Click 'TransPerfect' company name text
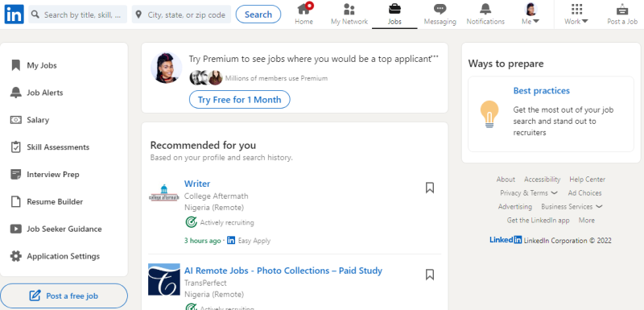644x310 pixels. point(205,283)
